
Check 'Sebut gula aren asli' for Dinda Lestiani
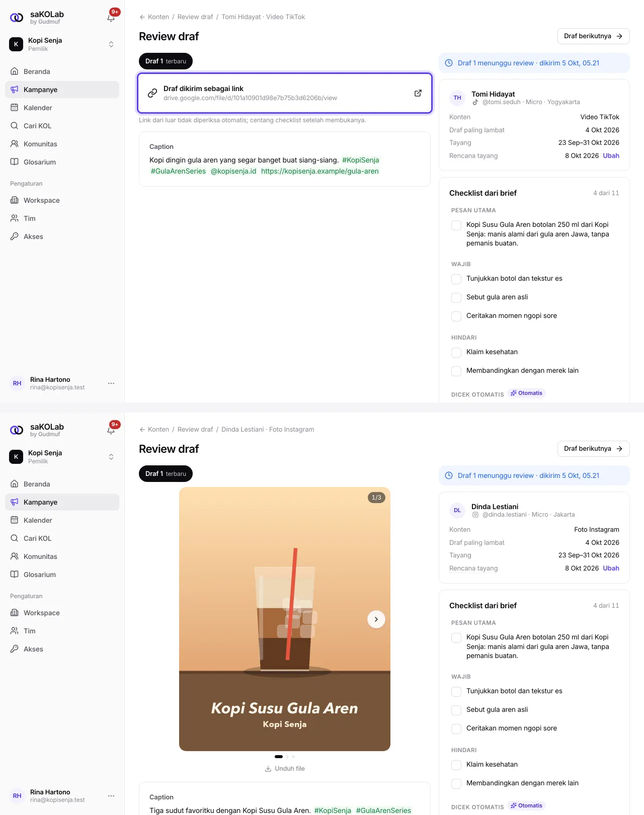tap(456, 710)
